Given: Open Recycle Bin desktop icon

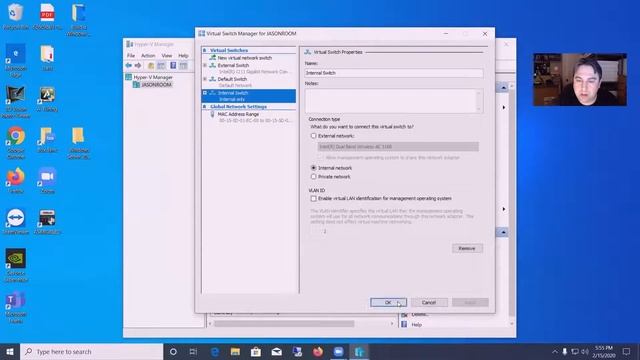Looking at the screenshot, I should click(x=16, y=17).
